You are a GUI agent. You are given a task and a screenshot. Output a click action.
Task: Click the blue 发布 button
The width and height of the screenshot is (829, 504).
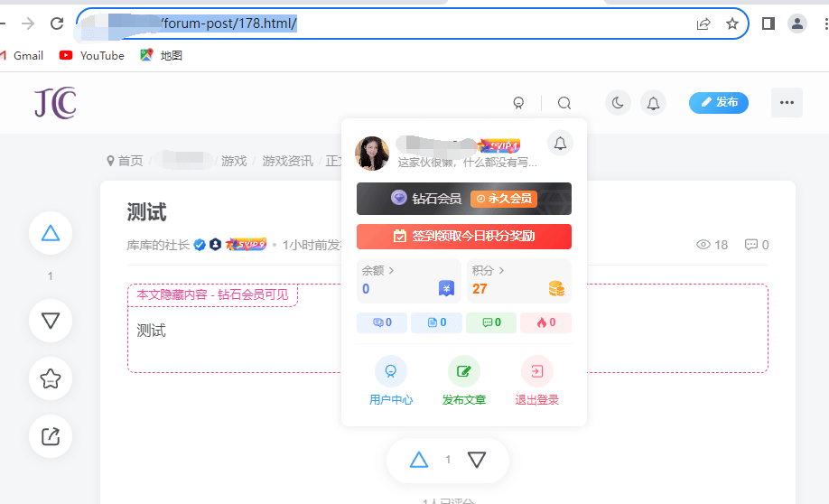719,103
